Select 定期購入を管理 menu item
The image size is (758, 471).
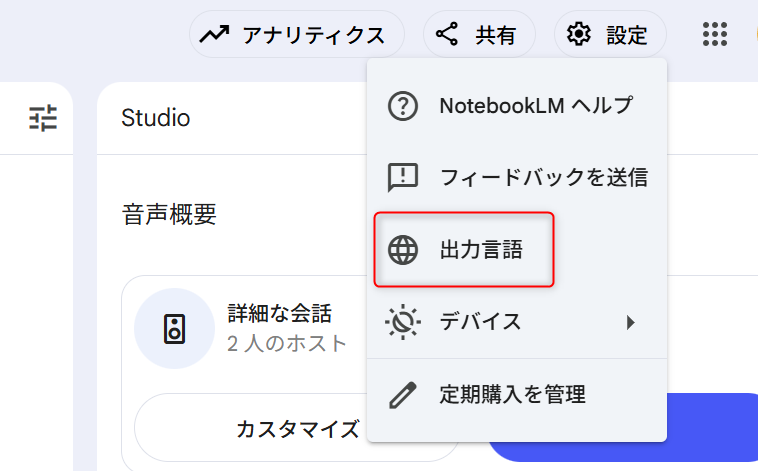[x=517, y=395]
